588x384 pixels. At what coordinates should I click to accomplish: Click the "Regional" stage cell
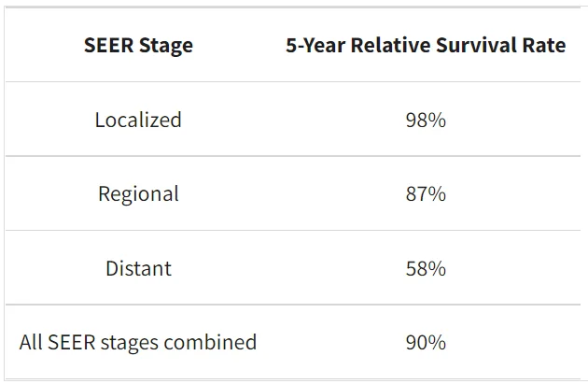138,193
